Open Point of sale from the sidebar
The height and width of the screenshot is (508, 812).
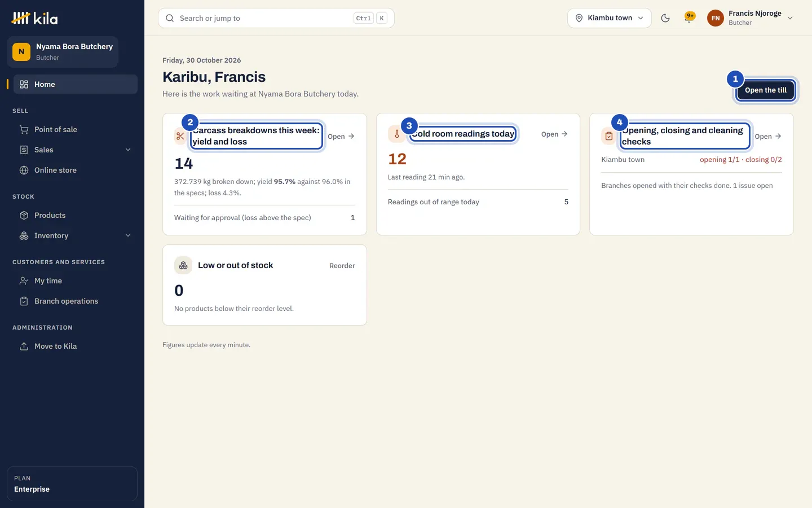76,129
